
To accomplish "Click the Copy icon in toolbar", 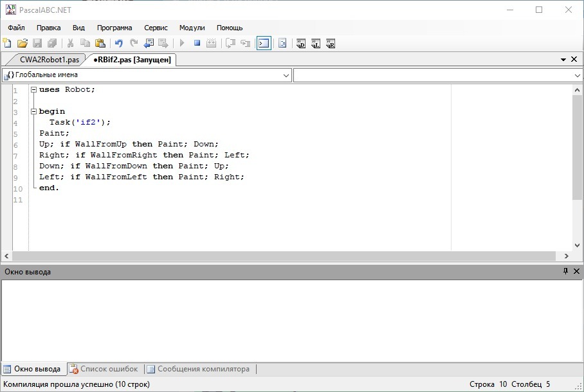I will (x=86, y=44).
